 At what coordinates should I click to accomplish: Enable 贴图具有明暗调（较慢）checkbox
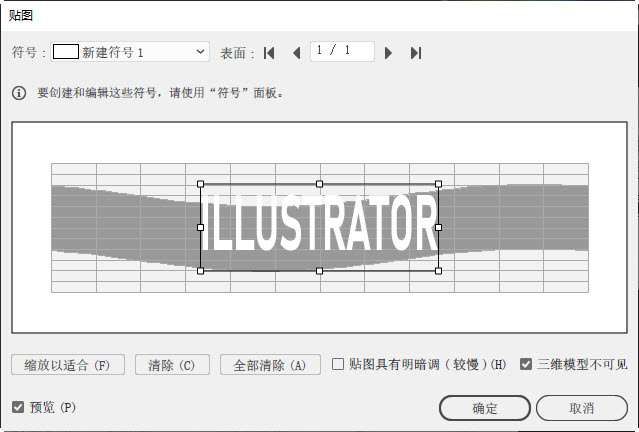338,364
